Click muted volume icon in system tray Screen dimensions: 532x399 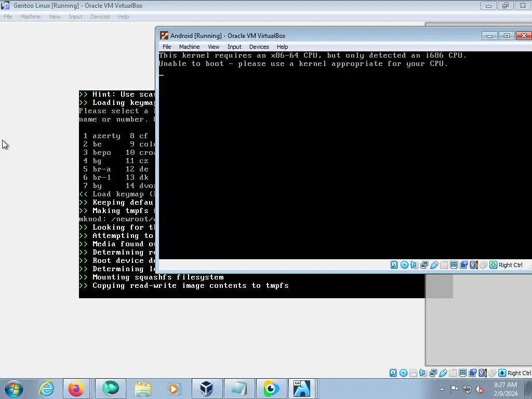coord(480,389)
